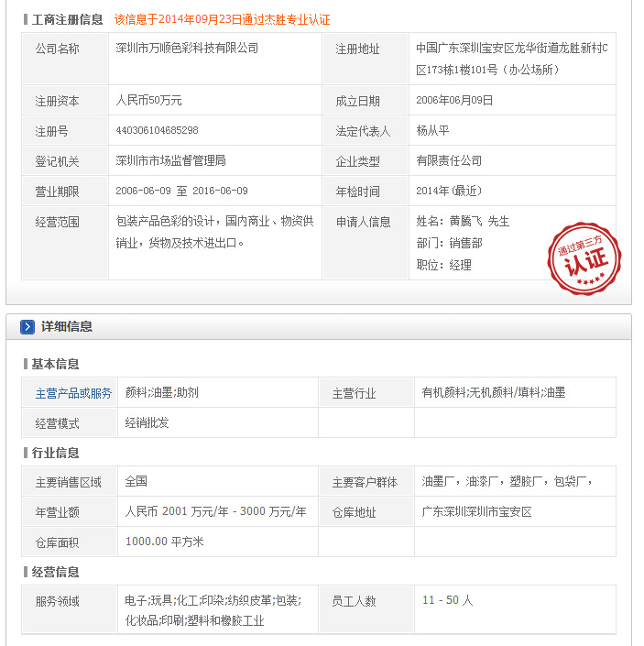Open the blue 主营 link
The height and width of the screenshot is (646, 644).
(x=46, y=393)
